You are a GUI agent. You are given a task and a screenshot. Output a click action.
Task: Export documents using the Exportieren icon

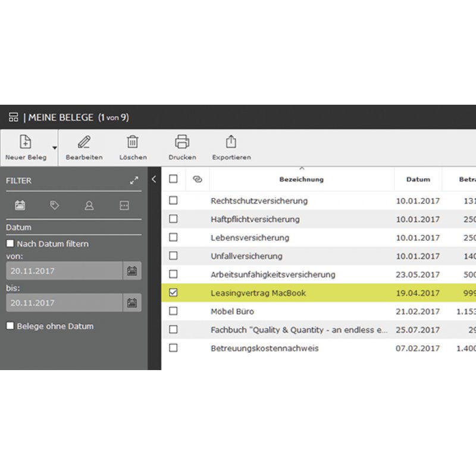(x=230, y=142)
